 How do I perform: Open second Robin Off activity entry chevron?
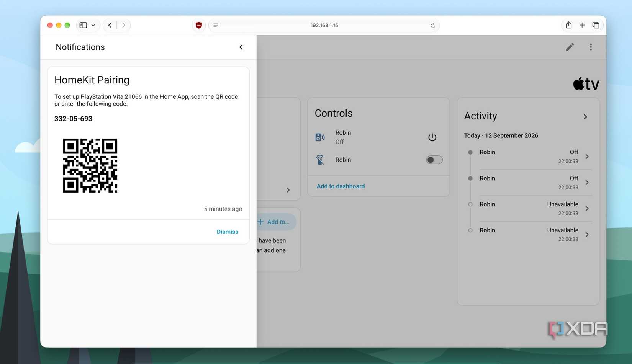(587, 183)
